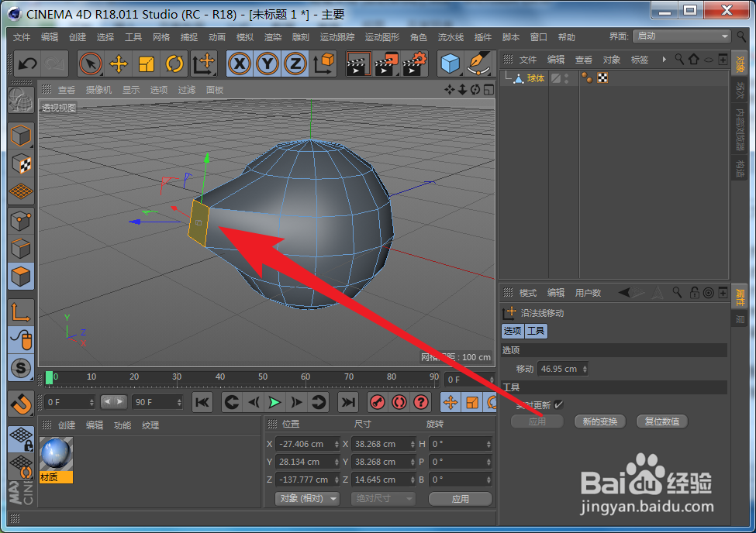Render the active view clapperboard icon
Screen dimensions: 756x533
coord(357,64)
